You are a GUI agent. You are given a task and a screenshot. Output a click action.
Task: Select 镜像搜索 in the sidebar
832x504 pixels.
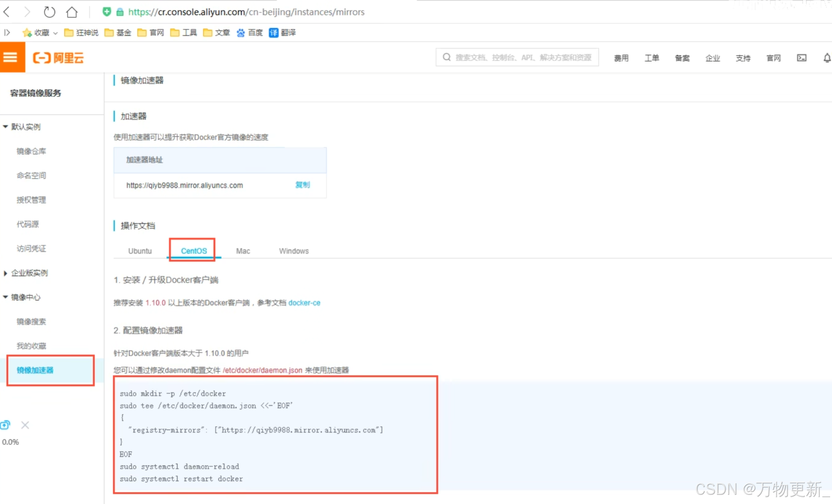point(31,321)
